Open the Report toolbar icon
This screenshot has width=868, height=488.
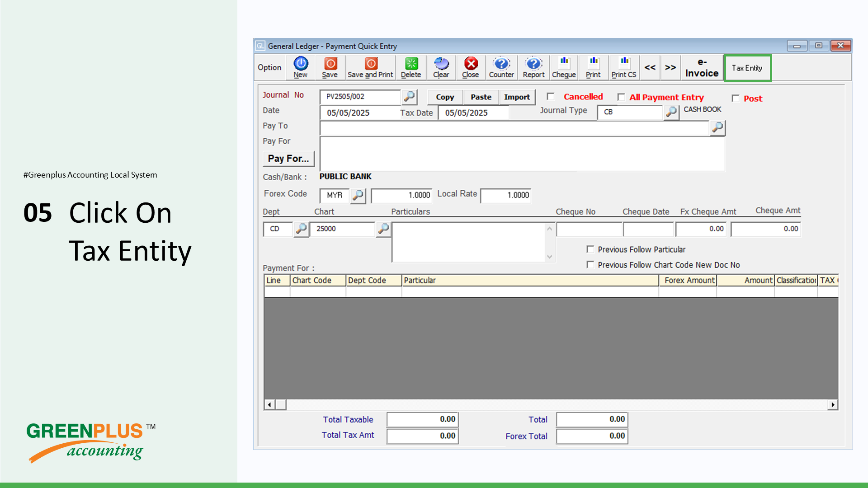[533, 68]
